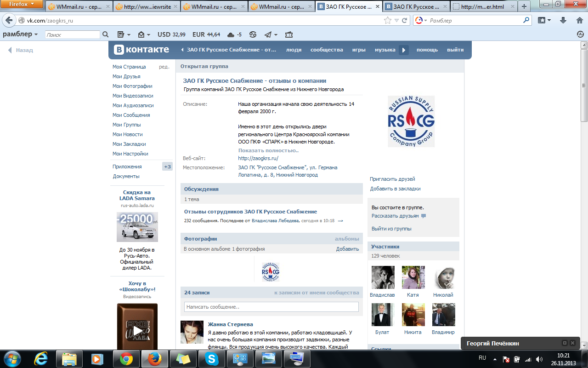Open the альбомы link

(347, 239)
